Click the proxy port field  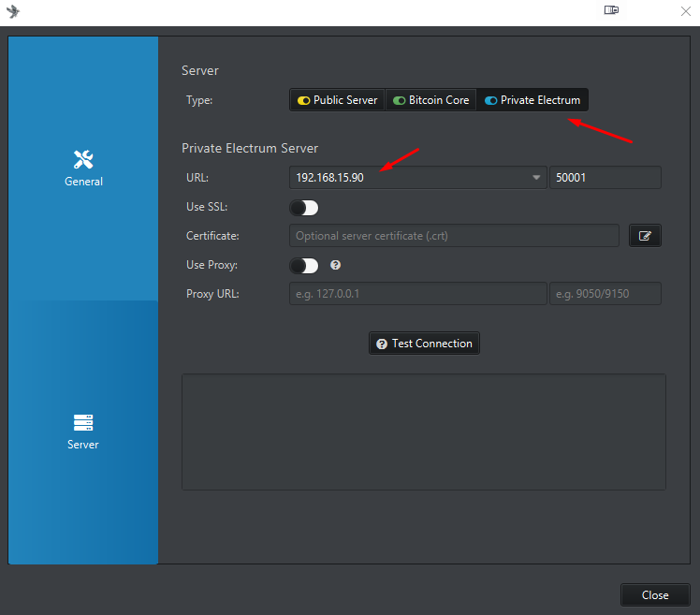click(x=605, y=294)
